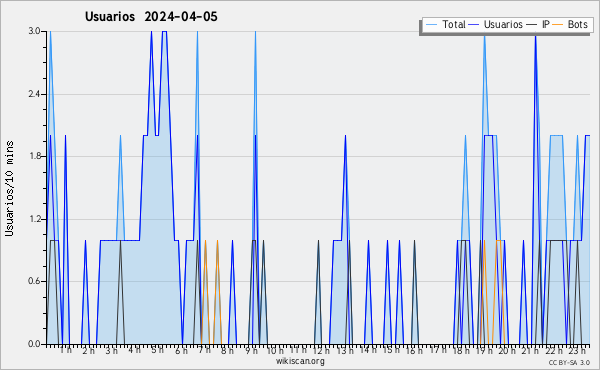Screen dimensions: 600x370
Task: Click the dark blue Usuarios legend line
Action: 474,25
